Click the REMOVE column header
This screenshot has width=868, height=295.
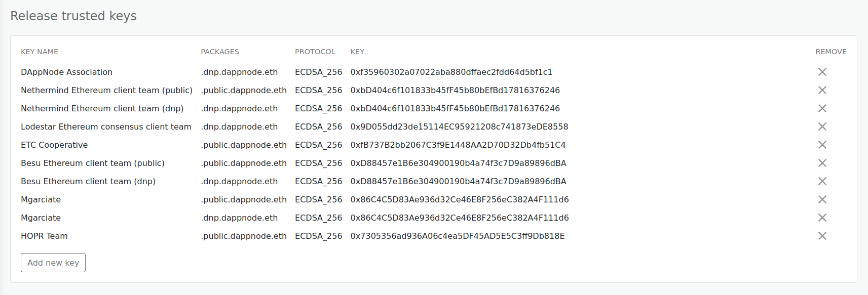(831, 52)
